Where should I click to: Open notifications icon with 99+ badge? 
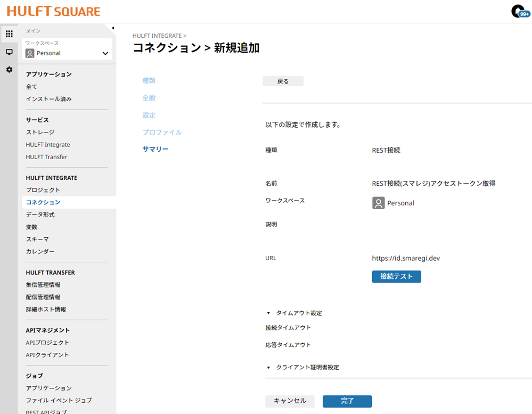(x=520, y=12)
